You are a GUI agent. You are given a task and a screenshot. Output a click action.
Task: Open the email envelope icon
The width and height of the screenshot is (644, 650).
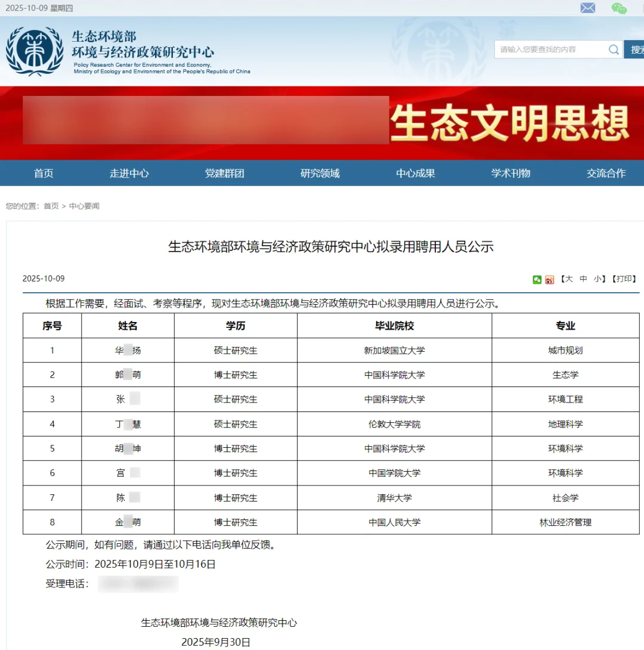(x=587, y=8)
